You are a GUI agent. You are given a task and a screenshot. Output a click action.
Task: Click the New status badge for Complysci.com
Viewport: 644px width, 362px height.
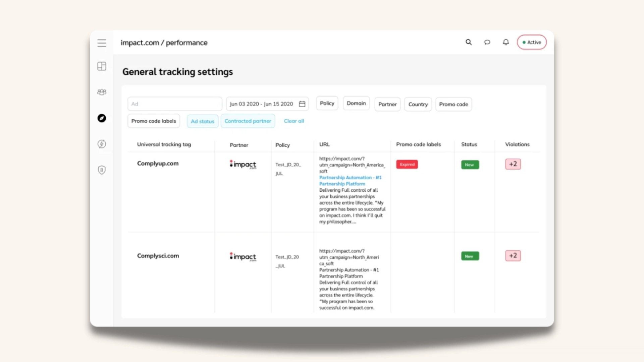[470, 256]
